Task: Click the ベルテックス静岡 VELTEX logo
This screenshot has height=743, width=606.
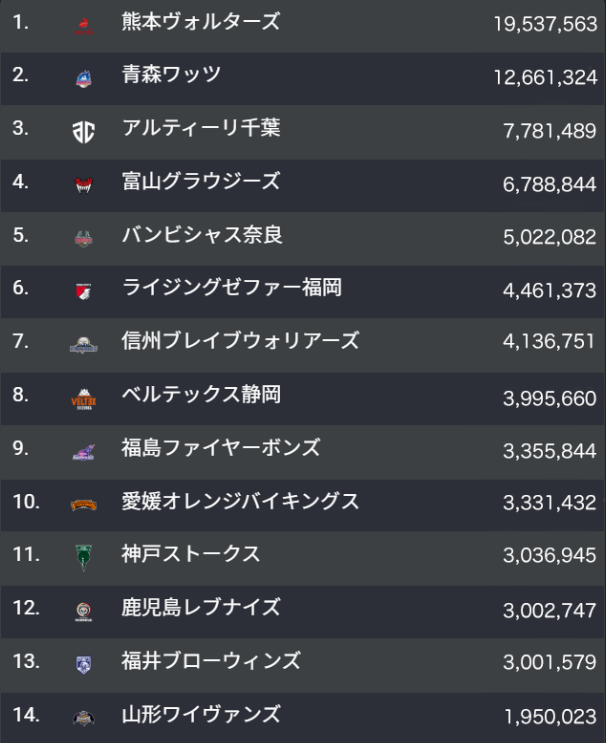Action: [83, 399]
